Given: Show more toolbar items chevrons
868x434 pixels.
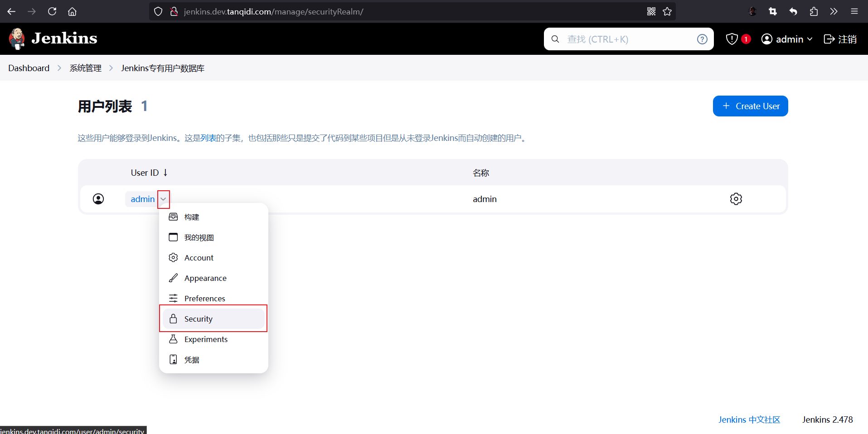Looking at the screenshot, I should [834, 11].
